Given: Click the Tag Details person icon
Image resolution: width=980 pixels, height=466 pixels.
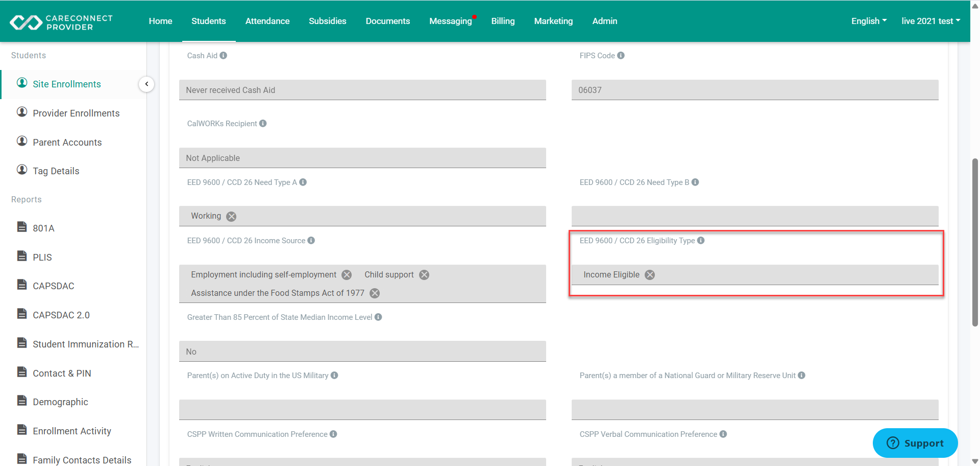Looking at the screenshot, I should pos(22,170).
